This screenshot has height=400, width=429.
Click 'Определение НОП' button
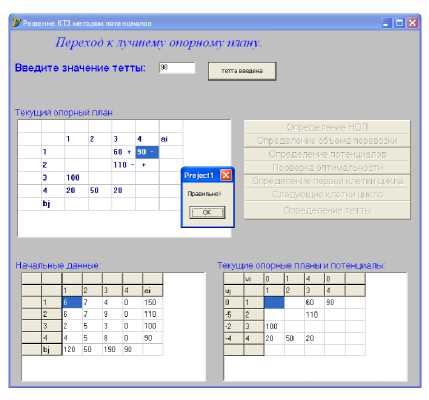point(327,127)
